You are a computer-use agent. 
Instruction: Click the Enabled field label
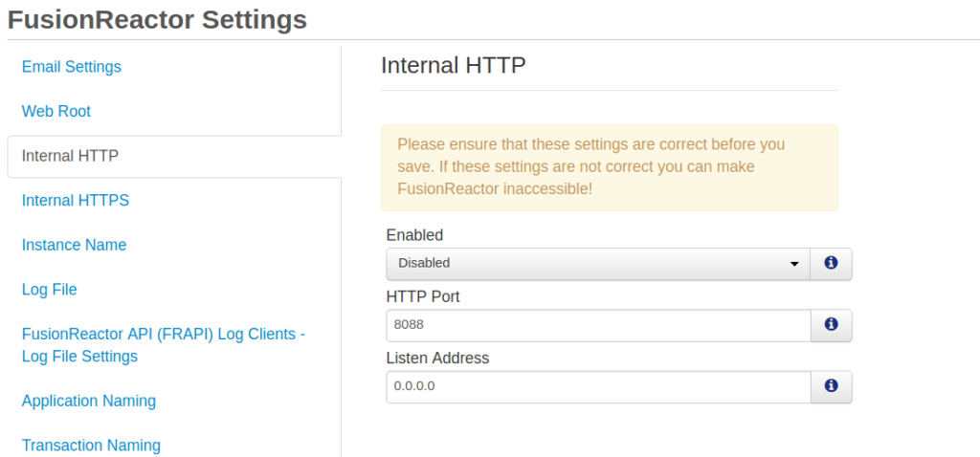[415, 235]
